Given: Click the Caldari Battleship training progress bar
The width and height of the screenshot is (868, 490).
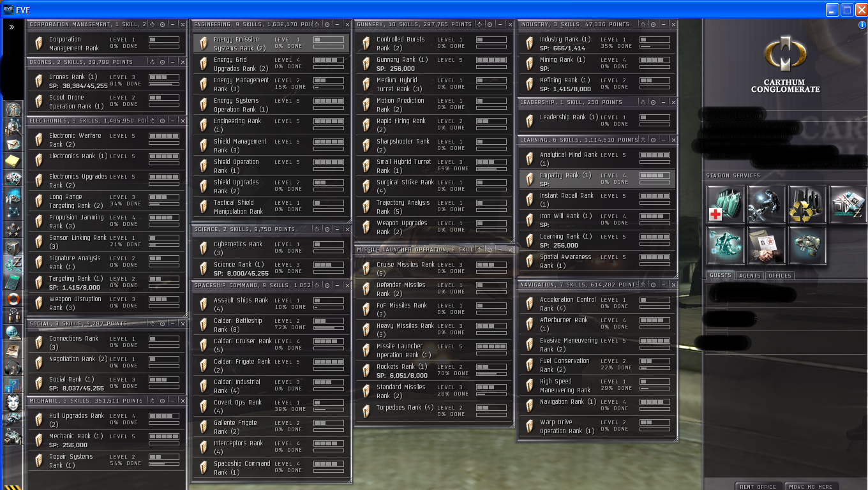Looking at the screenshot, I should [329, 327].
